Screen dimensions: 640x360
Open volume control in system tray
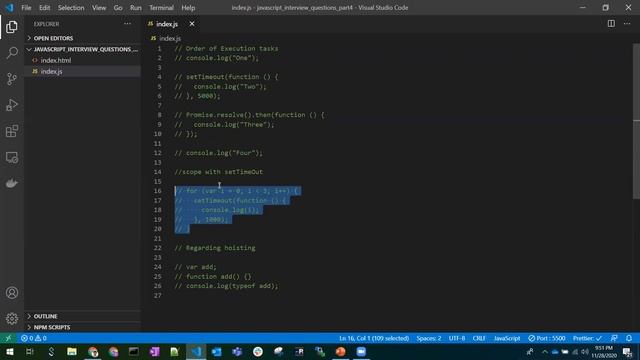click(x=584, y=352)
